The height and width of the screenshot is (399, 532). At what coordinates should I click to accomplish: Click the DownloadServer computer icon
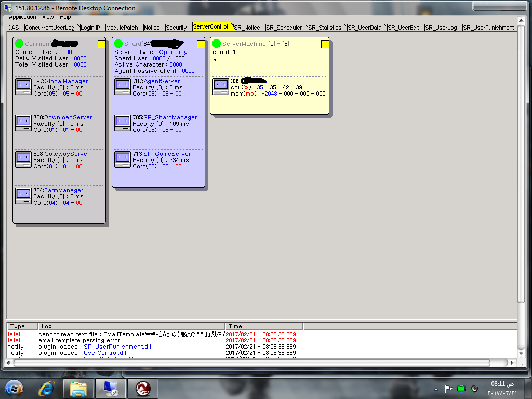coord(23,123)
